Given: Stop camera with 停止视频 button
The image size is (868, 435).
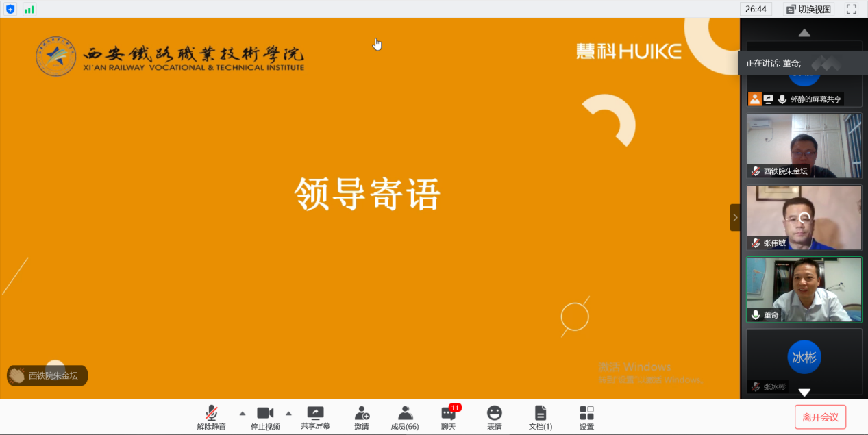Looking at the screenshot, I should [265, 417].
